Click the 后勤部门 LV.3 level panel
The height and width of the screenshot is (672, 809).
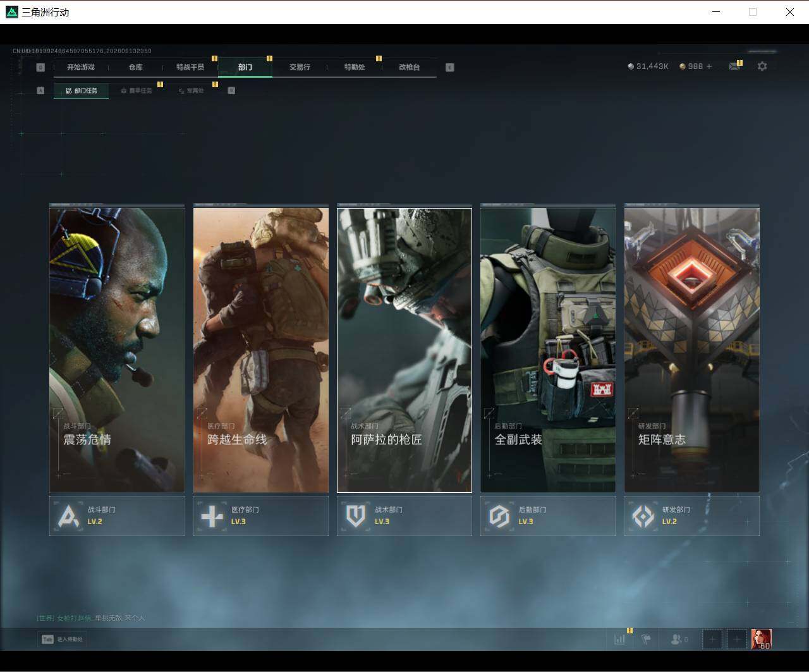coord(548,516)
